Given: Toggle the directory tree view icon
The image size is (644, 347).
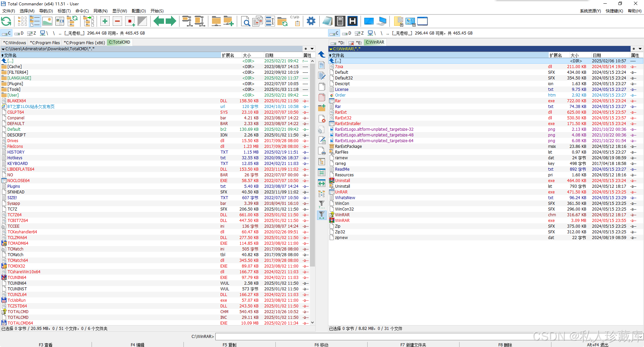Looking at the screenshot, I should (x=72, y=21).
